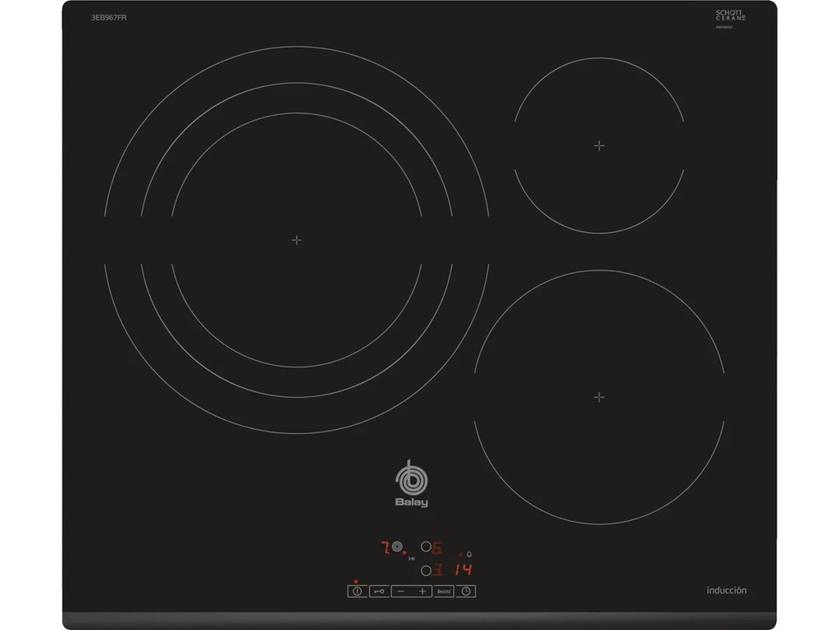Click the red power level 3 display
Viewport: 840px width, 630px height.
click(439, 570)
